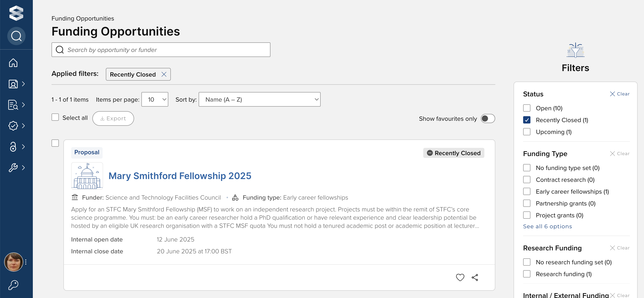This screenshot has height=298, width=644.
Task: Expand the profile sidebar section chevron
Action: pos(23,84)
